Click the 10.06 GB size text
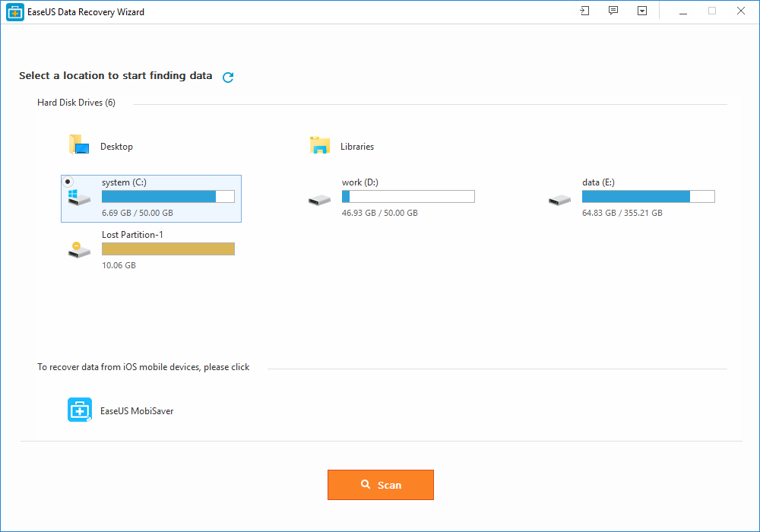The height and width of the screenshot is (532, 760). (x=119, y=265)
